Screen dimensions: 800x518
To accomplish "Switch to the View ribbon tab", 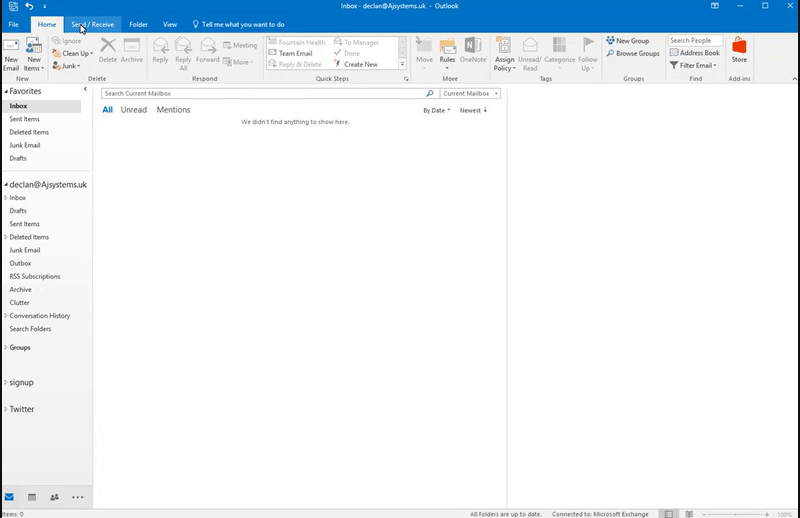I will [x=170, y=24].
